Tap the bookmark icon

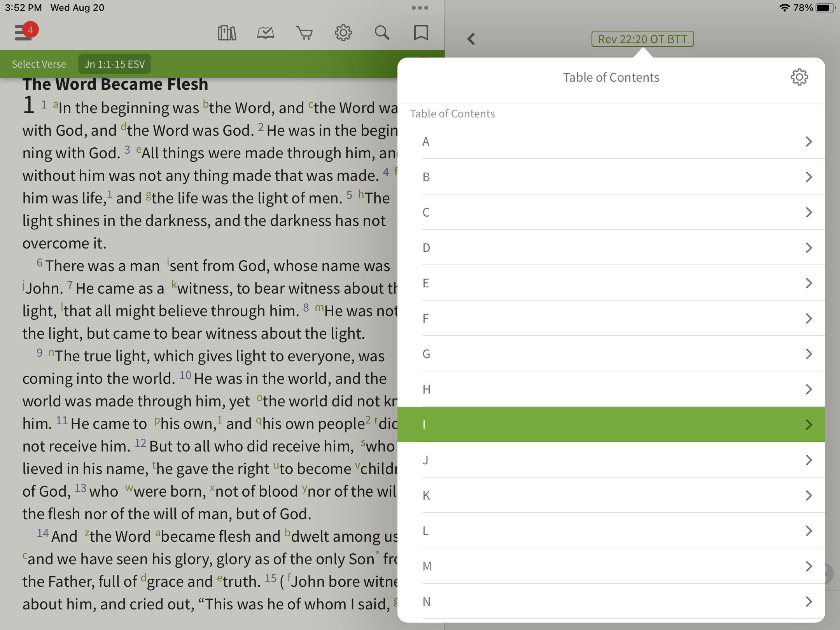coord(421,33)
